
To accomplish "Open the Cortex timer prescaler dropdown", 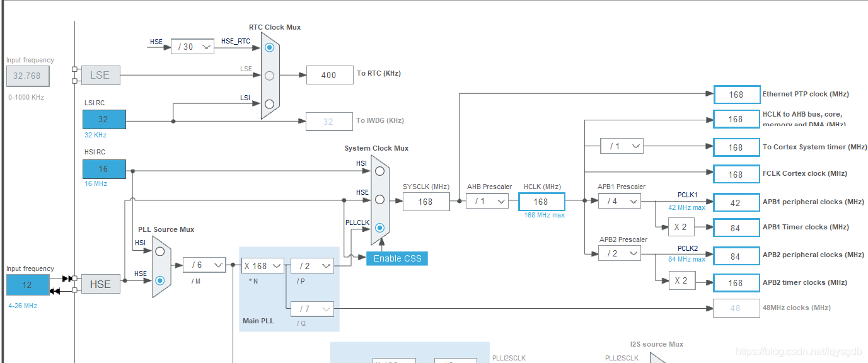I will [x=622, y=146].
